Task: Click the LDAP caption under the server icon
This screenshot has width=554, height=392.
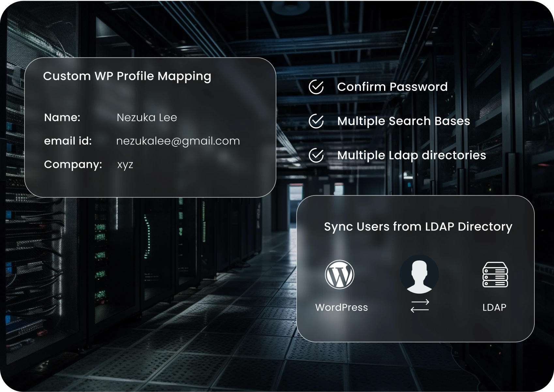Action: tap(494, 307)
